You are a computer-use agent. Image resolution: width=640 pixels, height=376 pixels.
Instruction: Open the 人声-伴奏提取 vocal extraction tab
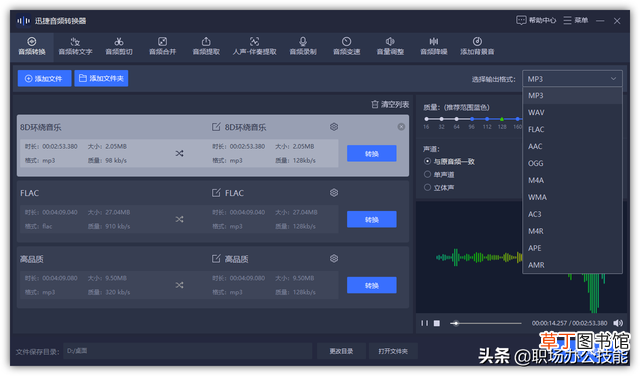click(254, 47)
